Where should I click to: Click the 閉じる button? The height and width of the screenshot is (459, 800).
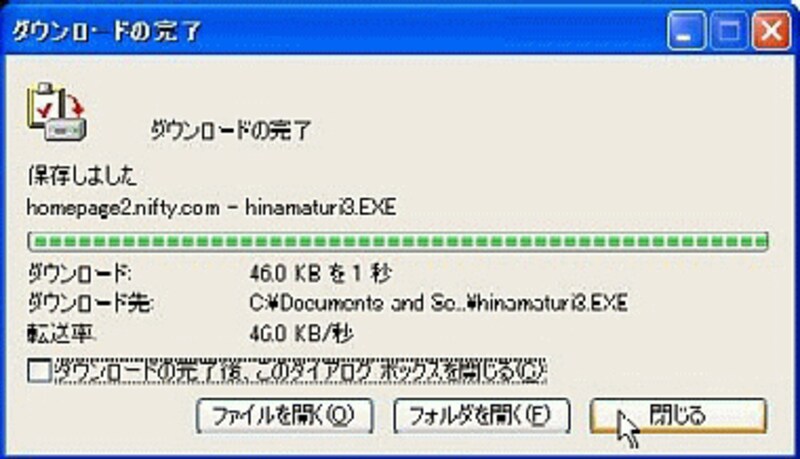click(678, 416)
